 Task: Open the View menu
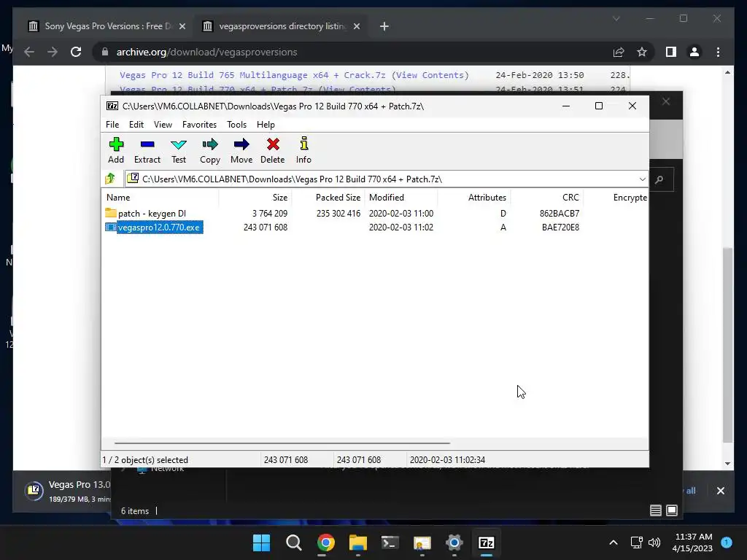pos(163,125)
